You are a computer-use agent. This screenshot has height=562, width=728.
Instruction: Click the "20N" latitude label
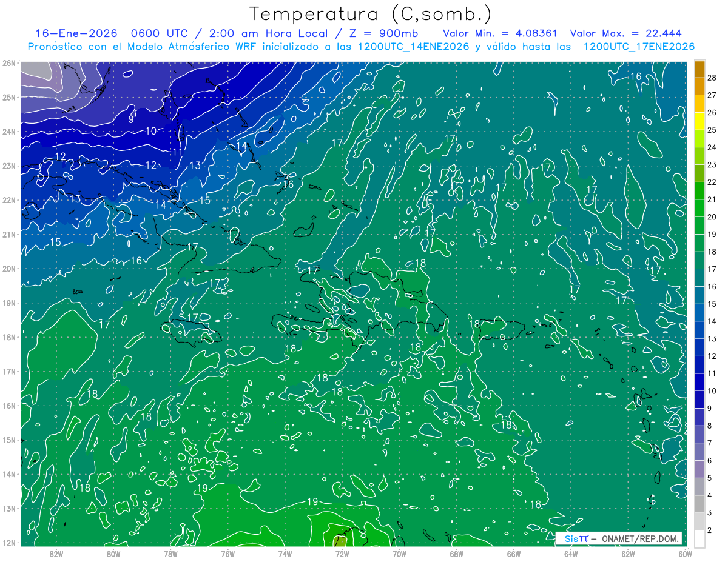9,269
